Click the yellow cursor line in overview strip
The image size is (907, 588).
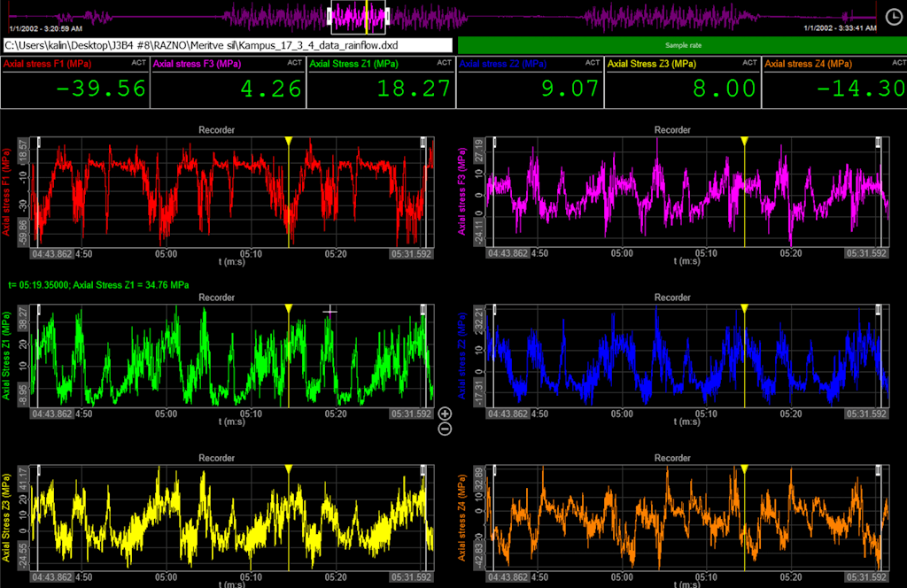click(367, 17)
